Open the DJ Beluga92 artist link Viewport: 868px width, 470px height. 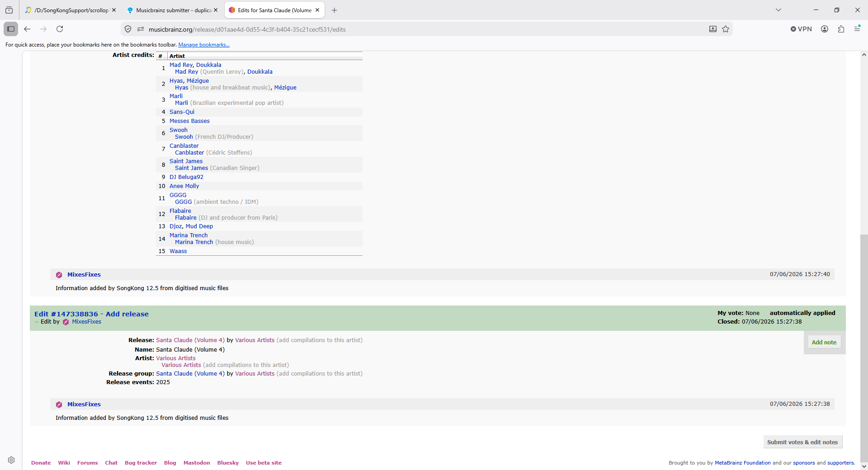click(x=186, y=177)
